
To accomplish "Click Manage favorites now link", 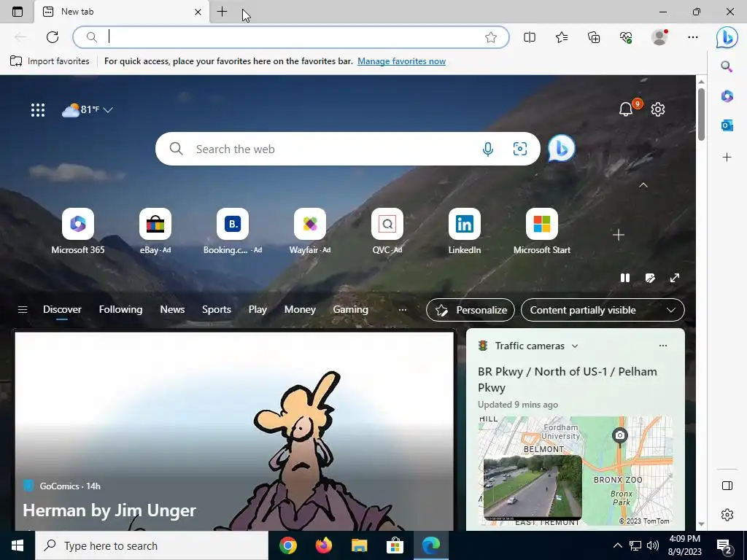I will [x=402, y=61].
